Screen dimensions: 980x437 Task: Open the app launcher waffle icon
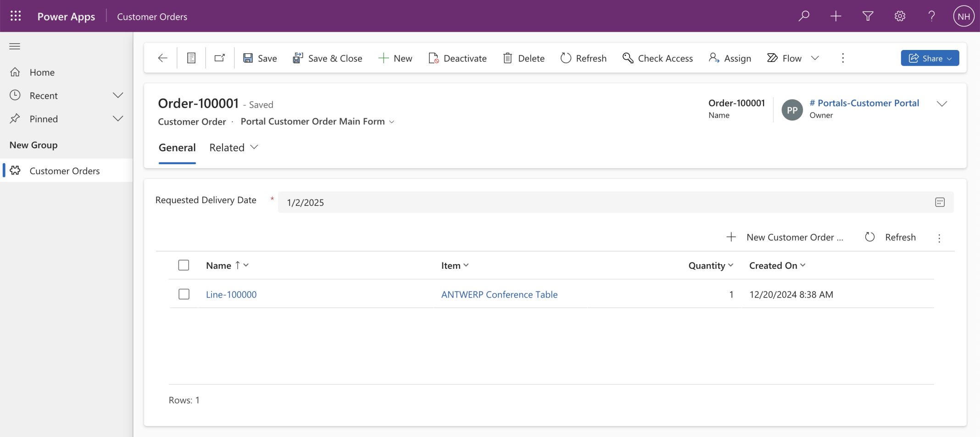[x=16, y=16]
